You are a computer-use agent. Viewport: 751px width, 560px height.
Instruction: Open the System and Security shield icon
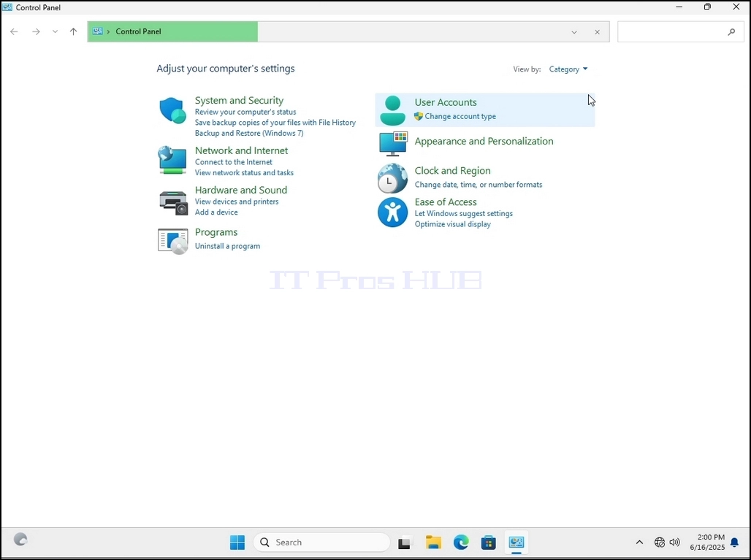(172, 110)
